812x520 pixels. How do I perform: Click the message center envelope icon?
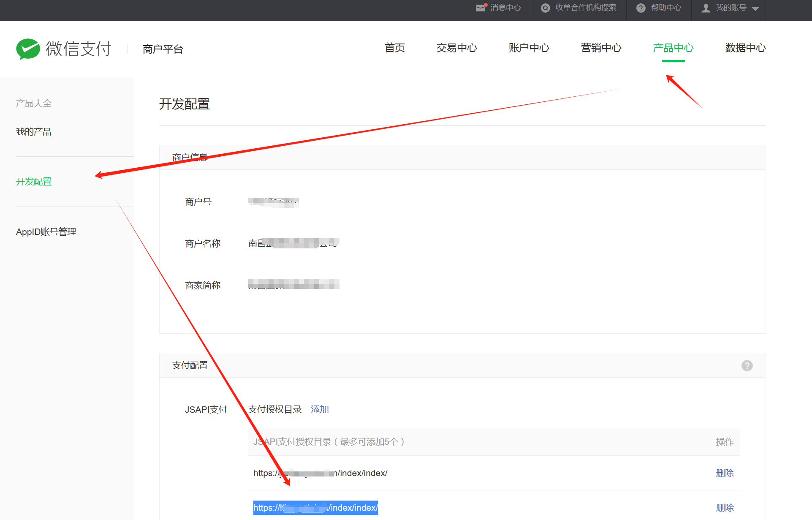point(481,8)
